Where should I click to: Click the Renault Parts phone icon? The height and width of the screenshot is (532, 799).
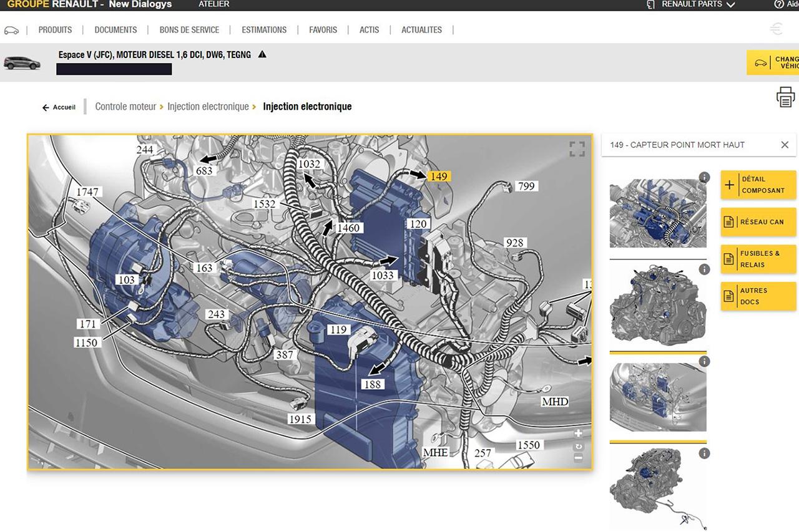point(650,4)
